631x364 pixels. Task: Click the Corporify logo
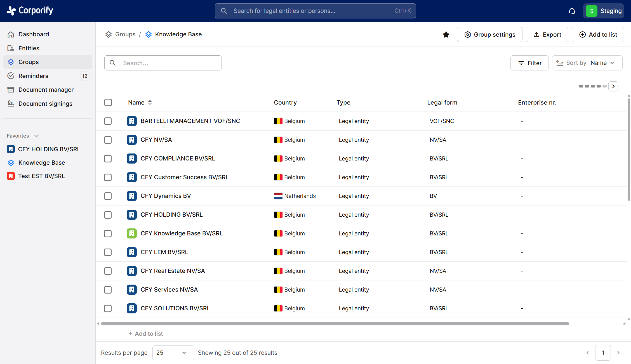30,11
